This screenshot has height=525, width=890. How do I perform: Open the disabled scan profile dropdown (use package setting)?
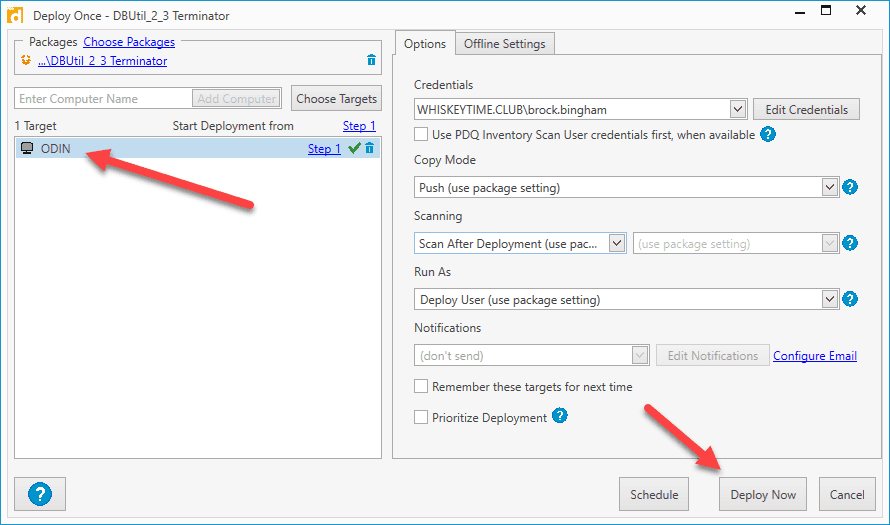click(736, 243)
